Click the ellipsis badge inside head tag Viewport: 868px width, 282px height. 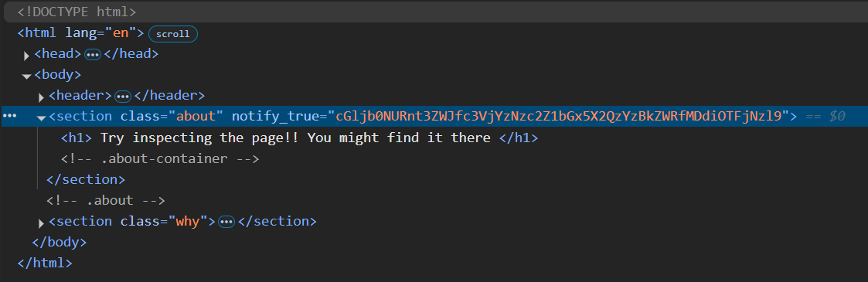[x=93, y=55]
